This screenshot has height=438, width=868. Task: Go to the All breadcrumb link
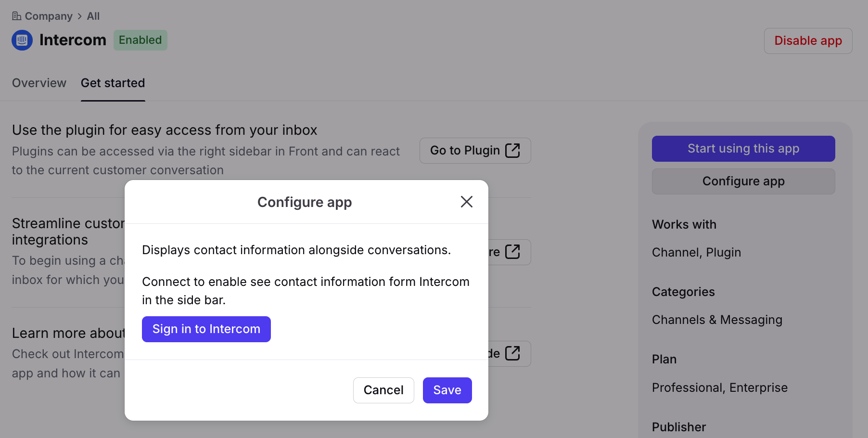click(93, 16)
